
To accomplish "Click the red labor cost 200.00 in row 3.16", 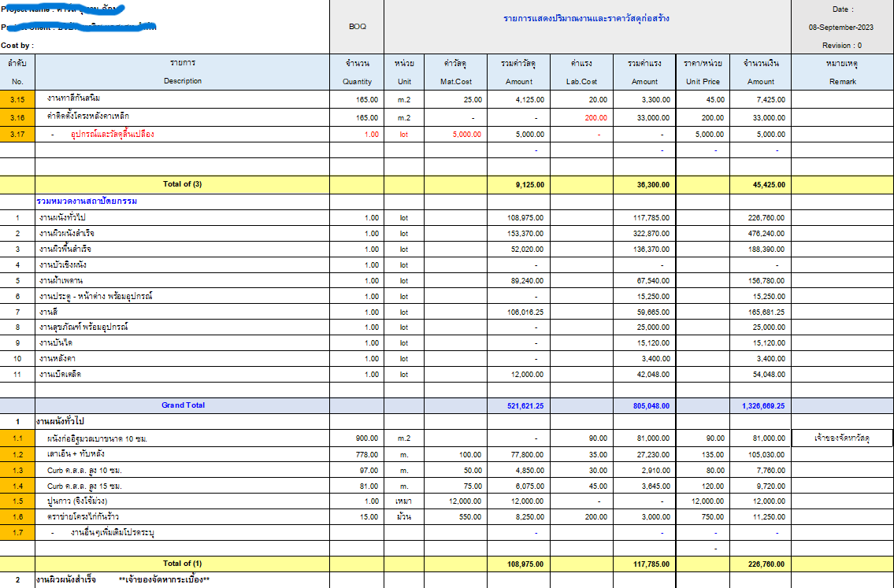I will pos(595,118).
